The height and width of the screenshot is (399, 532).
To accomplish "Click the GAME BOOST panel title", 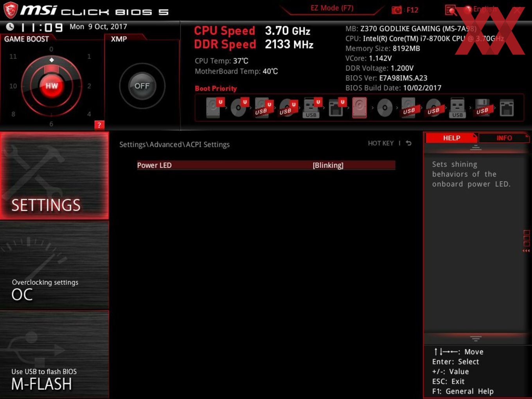I will (x=27, y=39).
